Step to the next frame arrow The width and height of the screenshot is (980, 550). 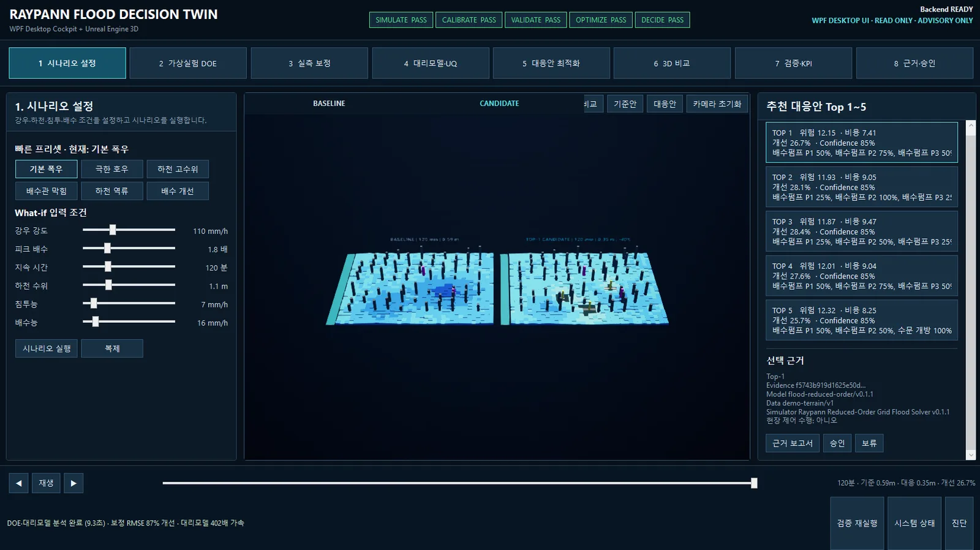73,483
